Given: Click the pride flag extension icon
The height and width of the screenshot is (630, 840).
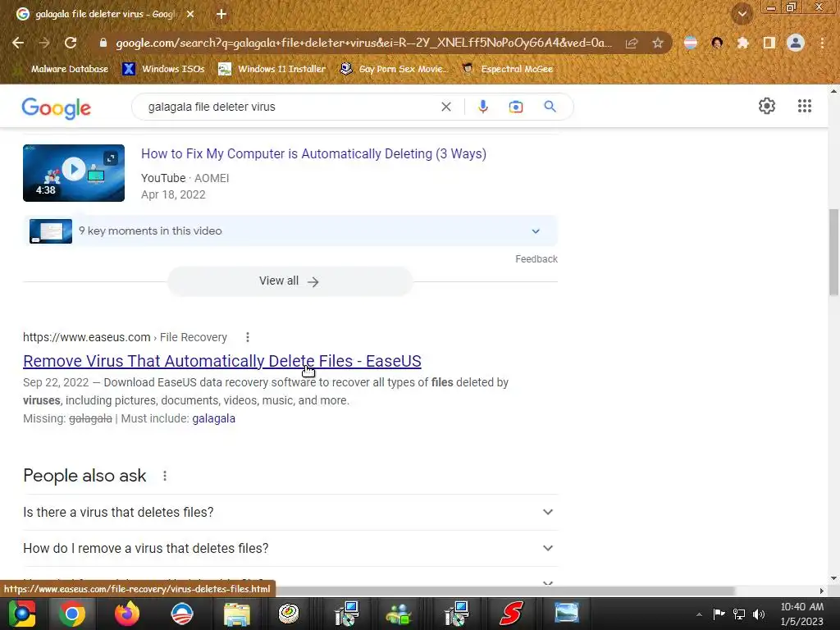Looking at the screenshot, I should click(x=691, y=43).
